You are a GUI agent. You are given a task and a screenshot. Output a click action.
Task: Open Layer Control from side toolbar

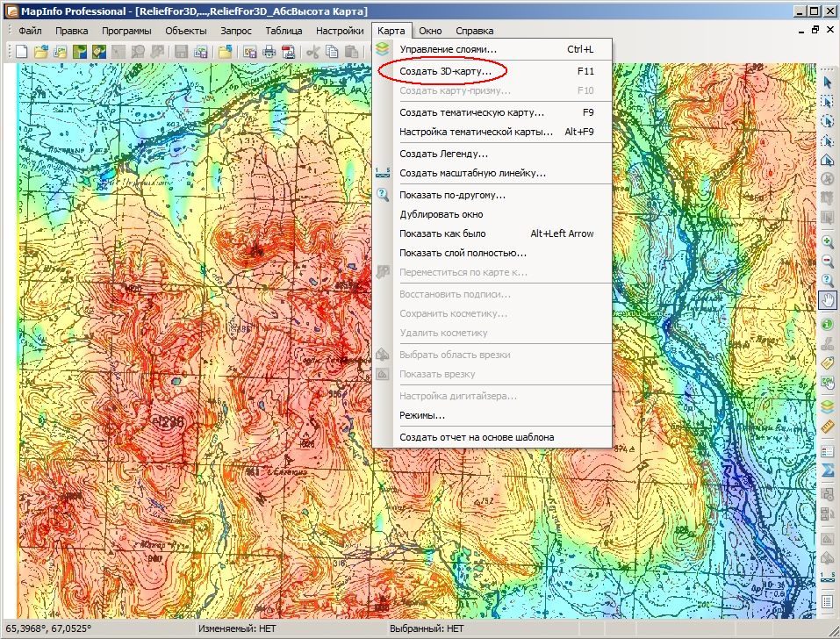click(827, 406)
